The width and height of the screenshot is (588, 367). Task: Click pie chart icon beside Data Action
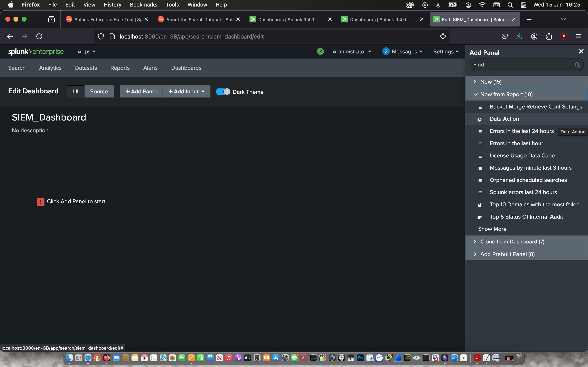(479, 119)
